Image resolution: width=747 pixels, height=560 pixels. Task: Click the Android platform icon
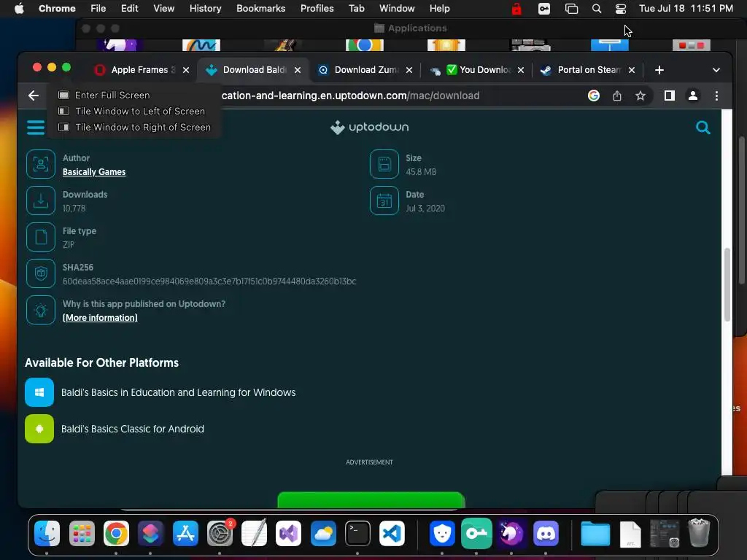pyautogui.click(x=39, y=429)
